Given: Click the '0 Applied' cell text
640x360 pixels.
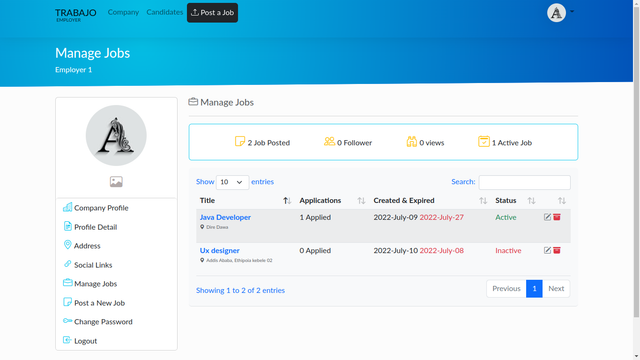Looking at the screenshot, I should (315, 251).
